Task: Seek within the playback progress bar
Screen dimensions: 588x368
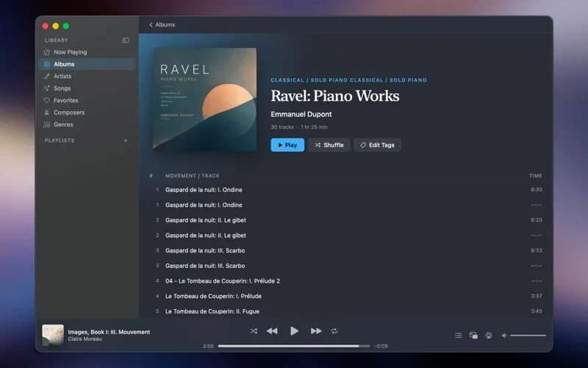Action: point(293,346)
